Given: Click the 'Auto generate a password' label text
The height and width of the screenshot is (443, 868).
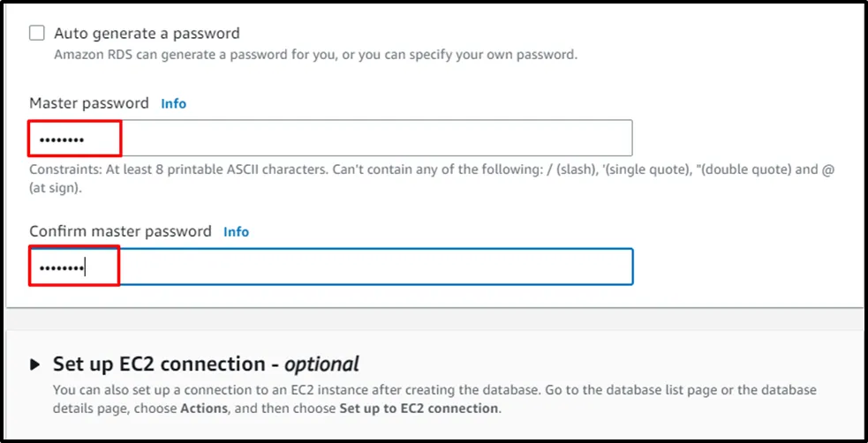Looking at the screenshot, I should pos(147,34).
